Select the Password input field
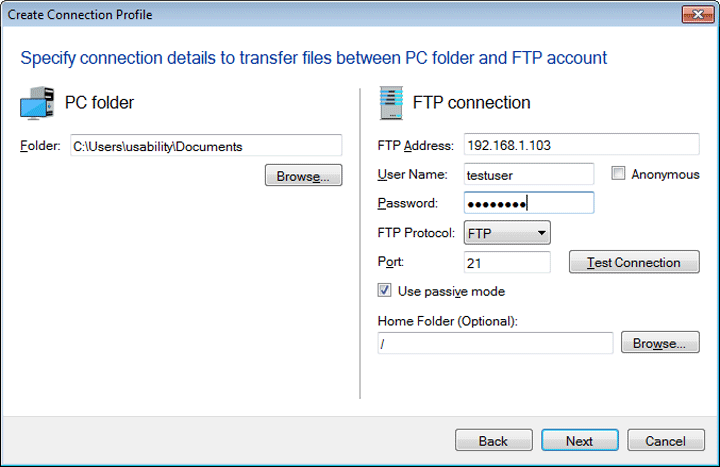720x467 pixels. tap(529, 203)
